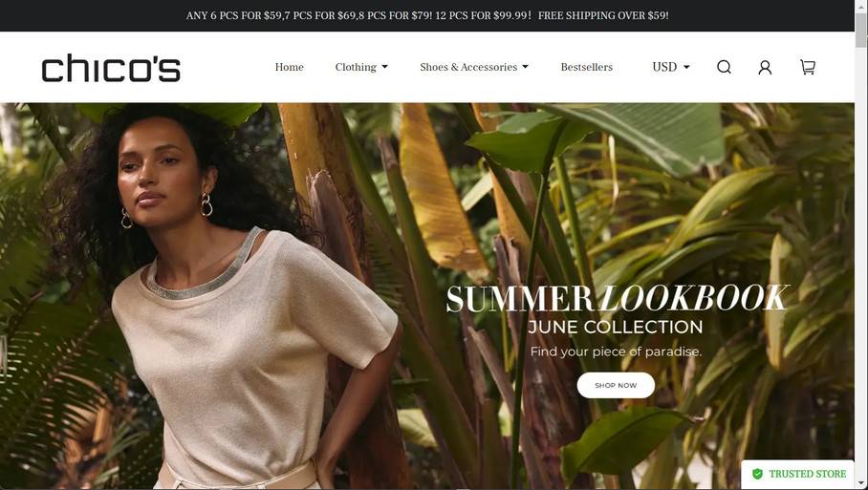
Task: Click the SUMMER LOOKBOOK headline
Action: click(618, 299)
